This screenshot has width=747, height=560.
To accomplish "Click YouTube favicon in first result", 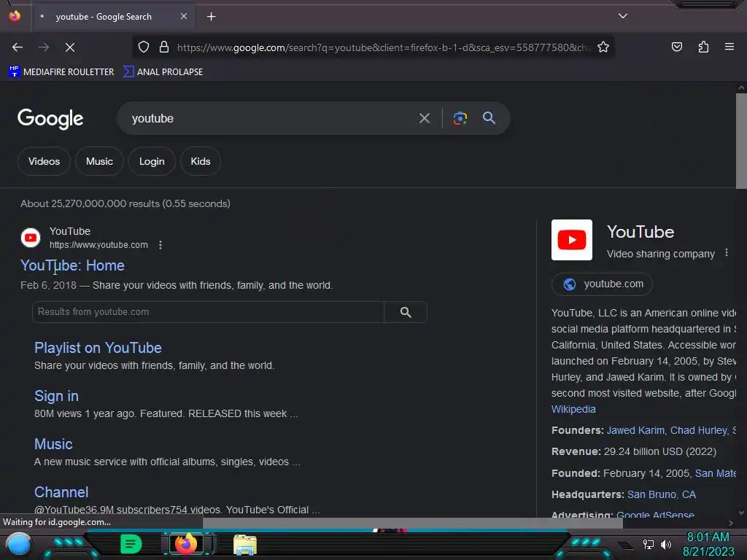I will pos(31,238).
